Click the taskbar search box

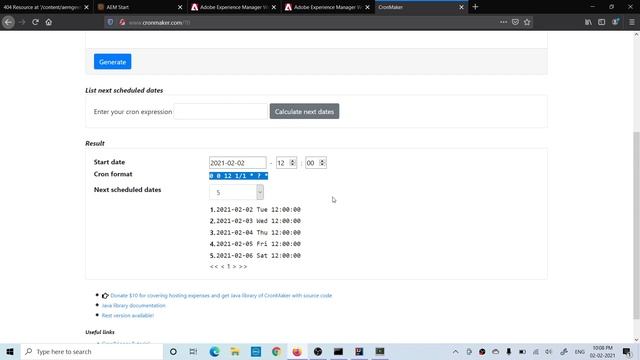pos(92,351)
